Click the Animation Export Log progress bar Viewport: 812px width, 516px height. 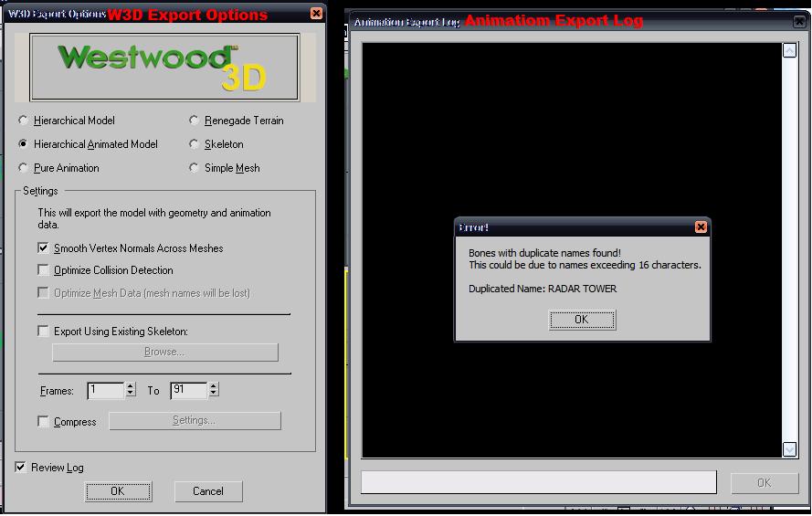tap(539, 482)
